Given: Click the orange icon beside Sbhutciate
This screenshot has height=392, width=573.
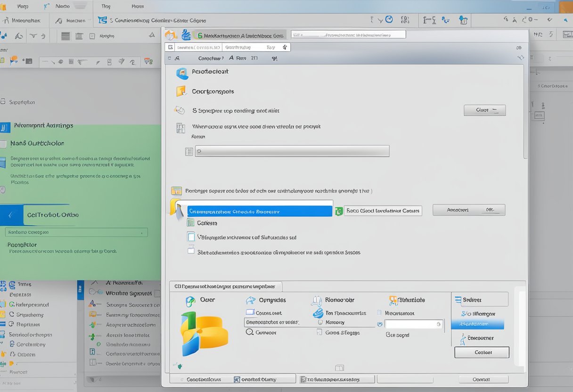Looking at the screenshot, I should [393, 300].
